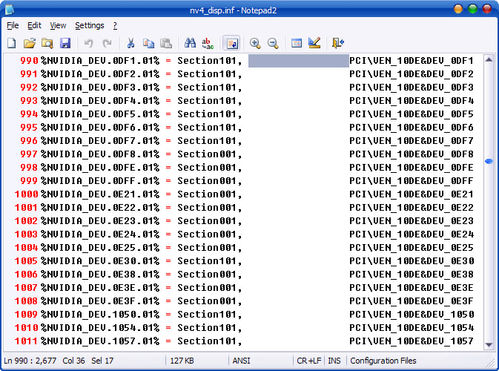This screenshot has height=371, width=499.
Task: Click the Cut scissors icon
Action: pos(131,43)
